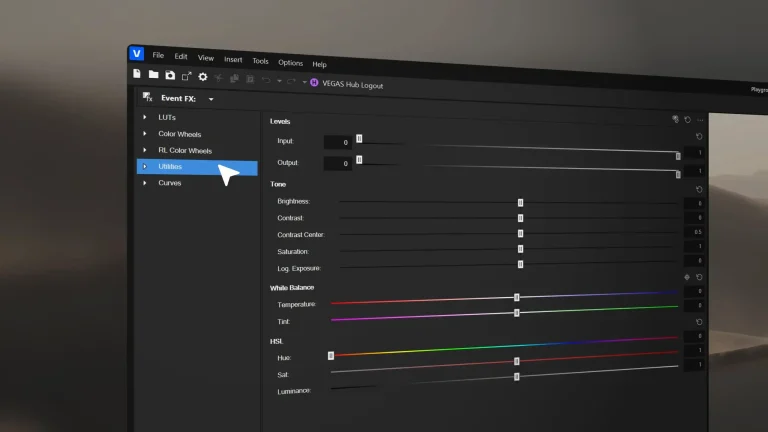Click the Temperature slider handle

coord(517,297)
